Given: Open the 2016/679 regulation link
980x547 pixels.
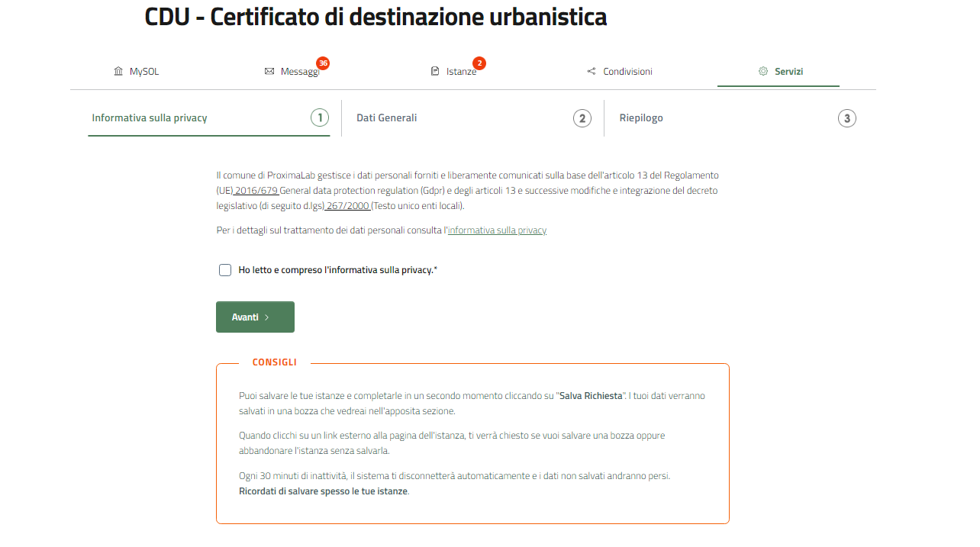Looking at the screenshot, I should pos(256,191).
